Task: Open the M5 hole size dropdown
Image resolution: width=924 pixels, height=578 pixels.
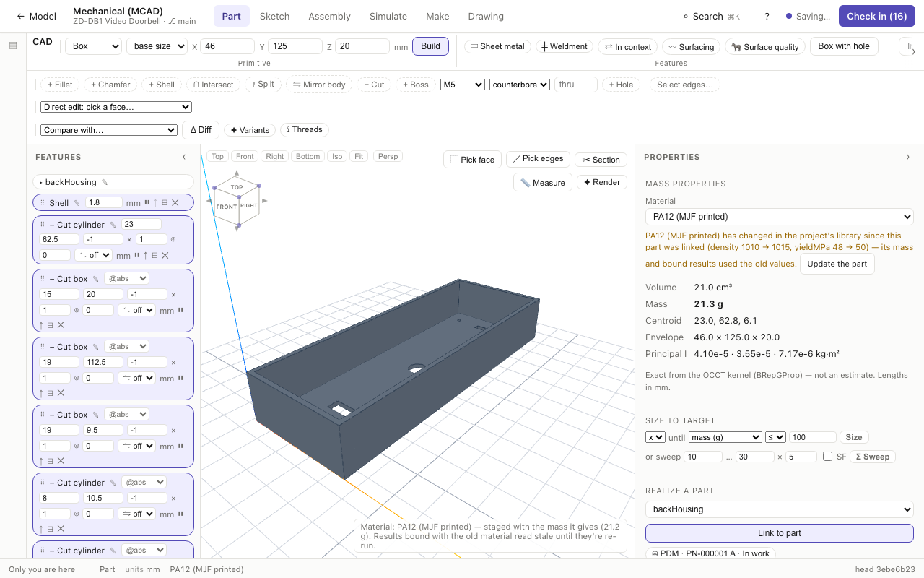Action: coord(462,85)
